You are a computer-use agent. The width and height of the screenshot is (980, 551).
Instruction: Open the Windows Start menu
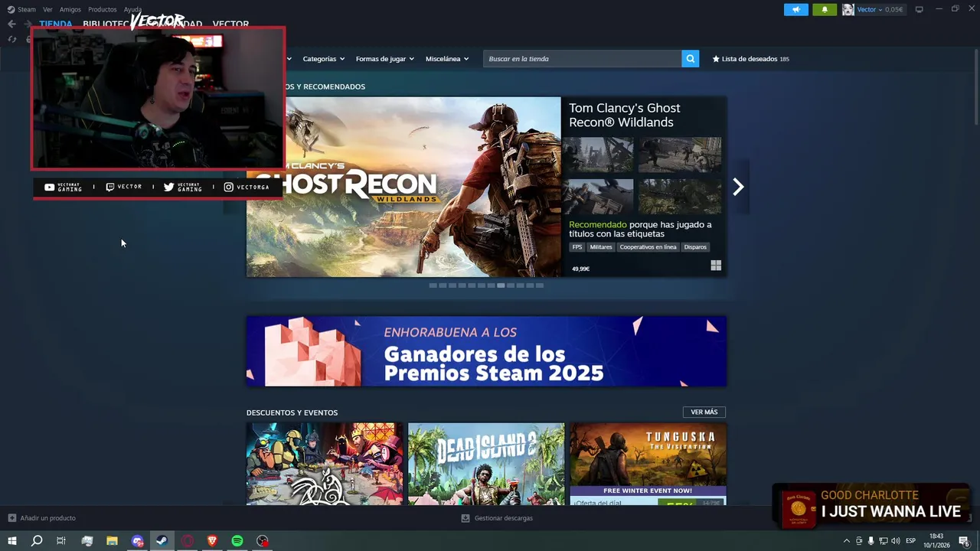point(11,541)
